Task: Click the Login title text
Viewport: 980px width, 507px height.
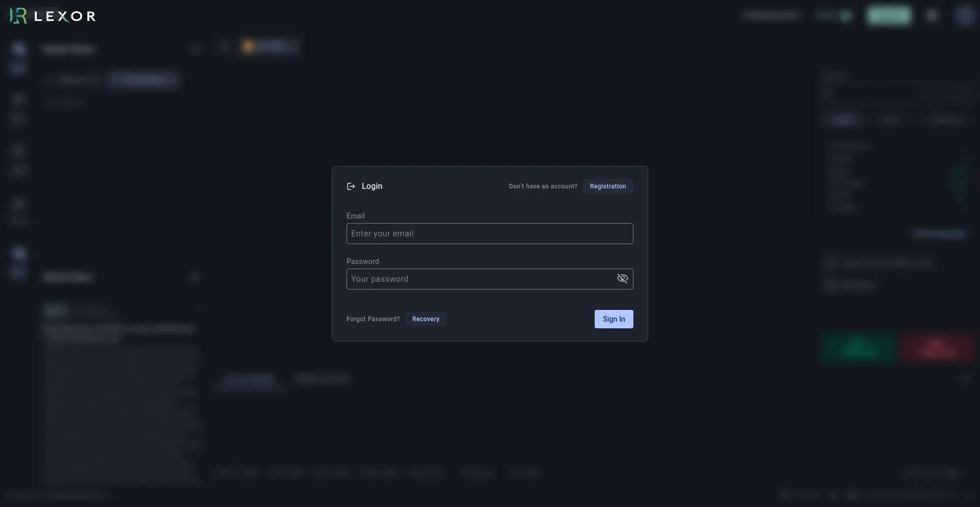Action: (372, 186)
